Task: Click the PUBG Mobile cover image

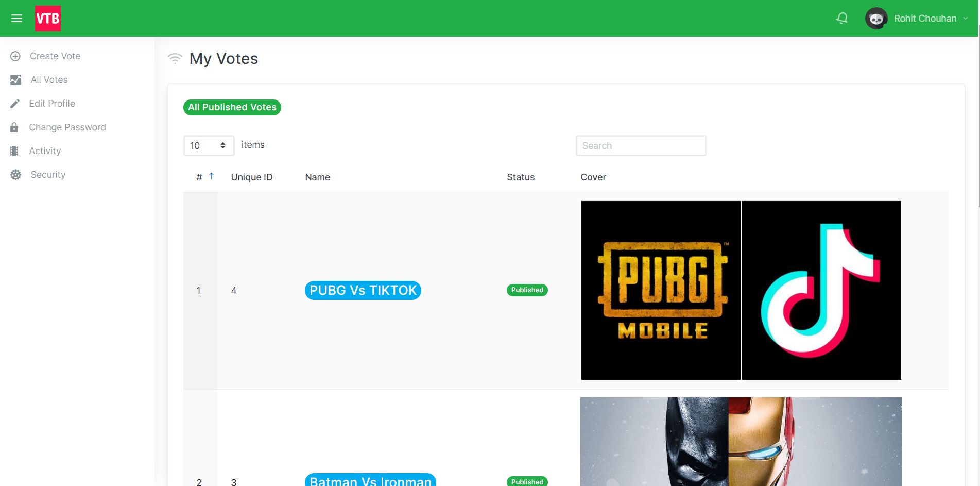Action: tap(661, 291)
